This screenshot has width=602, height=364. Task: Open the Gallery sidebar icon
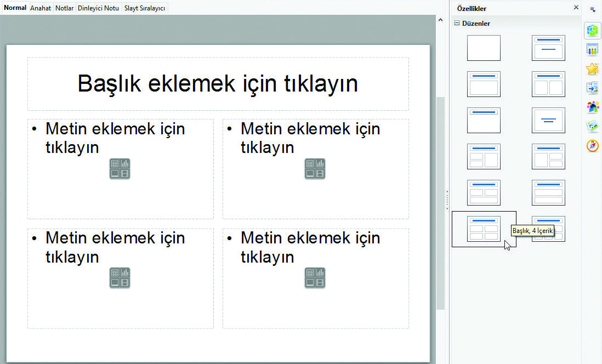(x=592, y=127)
